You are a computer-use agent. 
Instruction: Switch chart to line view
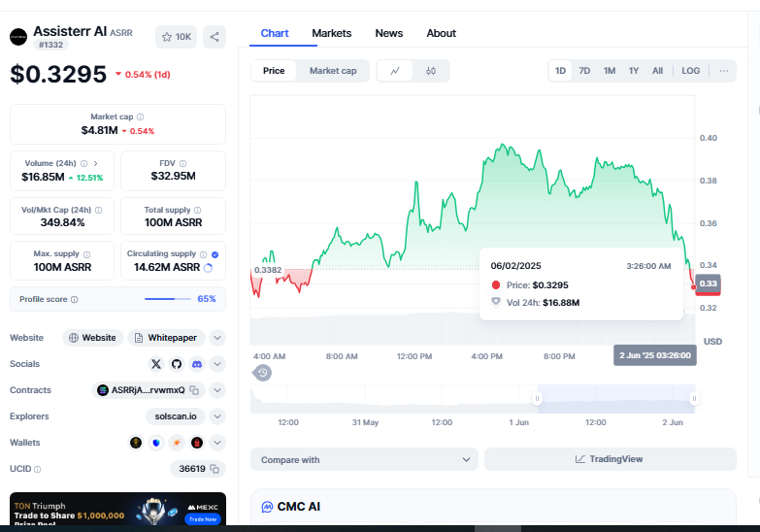[x=395, y=71]
